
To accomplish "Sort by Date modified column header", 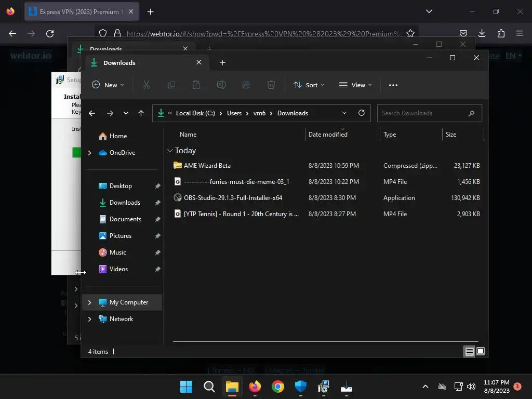I will coord(328,135).
